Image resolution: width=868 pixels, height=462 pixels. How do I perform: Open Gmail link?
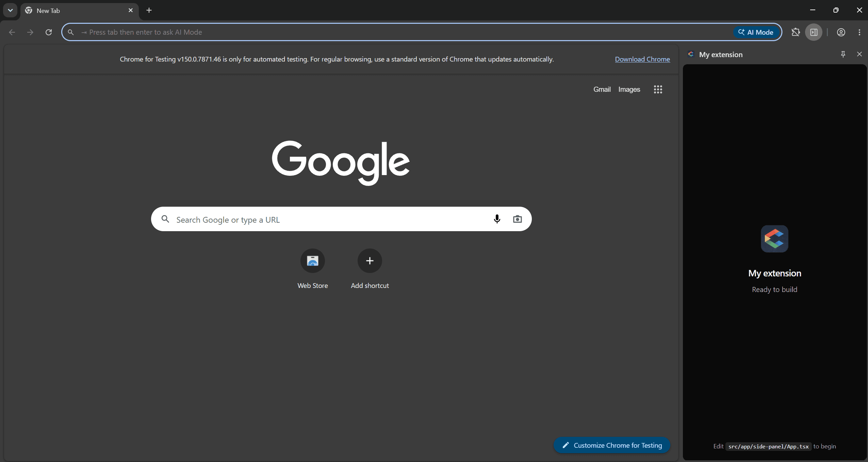click(x=602, y=89)
